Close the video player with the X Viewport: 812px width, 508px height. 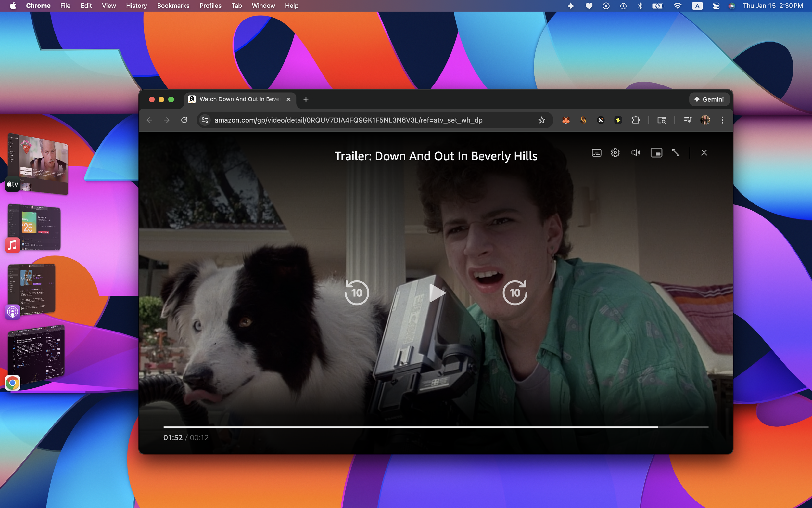click(x=704, y=153)
